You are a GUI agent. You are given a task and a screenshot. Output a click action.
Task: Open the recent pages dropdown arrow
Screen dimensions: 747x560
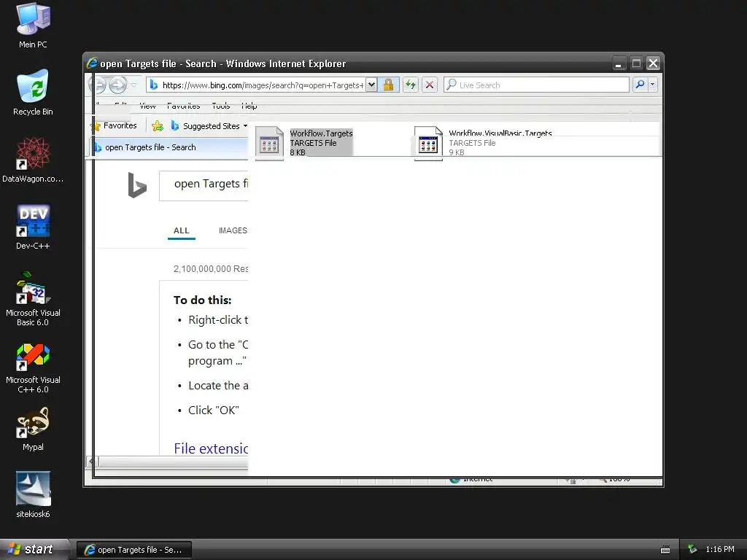coord(134,85)
